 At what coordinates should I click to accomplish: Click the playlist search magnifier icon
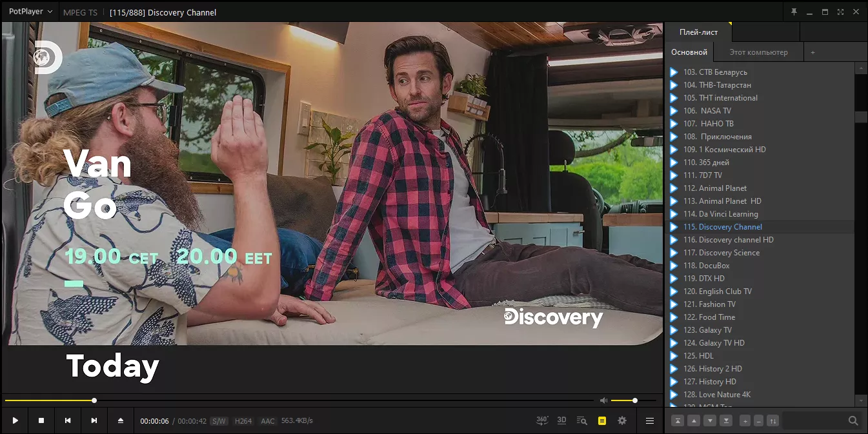(853, 420)
